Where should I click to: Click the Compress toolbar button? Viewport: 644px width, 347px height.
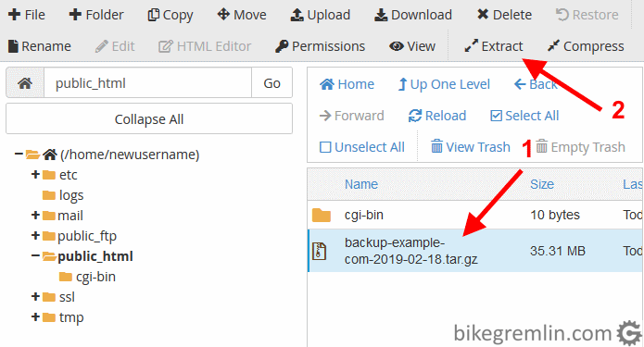(586, 46)
